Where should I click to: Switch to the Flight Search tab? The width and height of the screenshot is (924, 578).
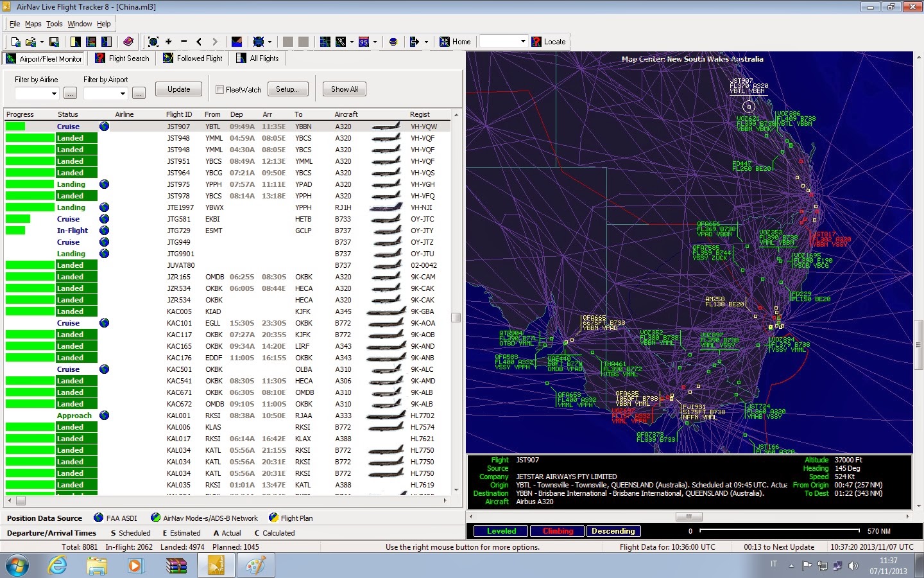tap(122, 58)
